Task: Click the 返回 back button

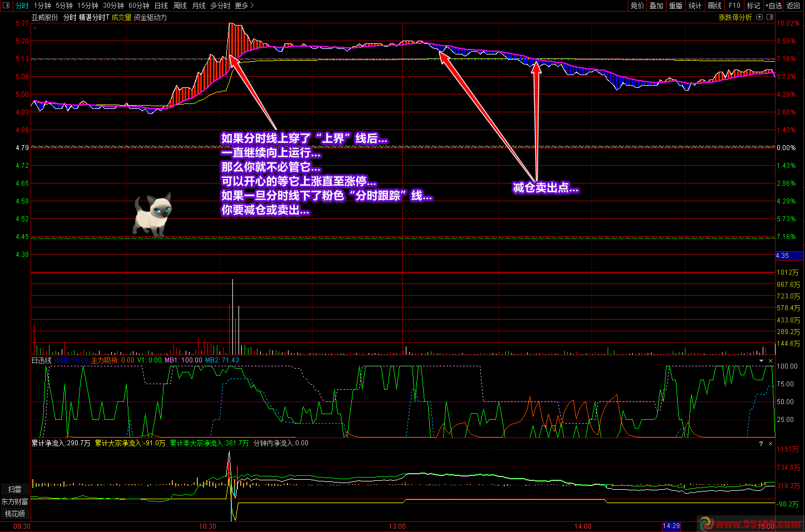Action: (x=793, y=6)
